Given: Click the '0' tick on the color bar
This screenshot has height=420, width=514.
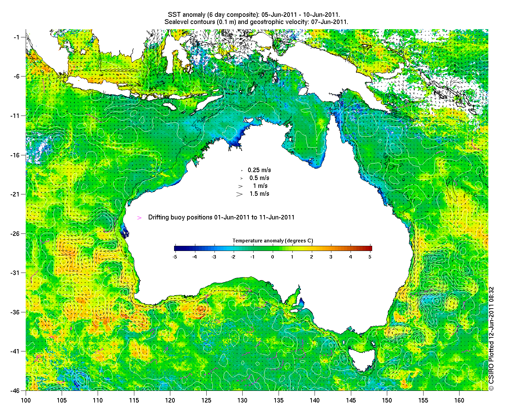Looking at the screenshot, I should pyautogui.click(x=273, y=256).
